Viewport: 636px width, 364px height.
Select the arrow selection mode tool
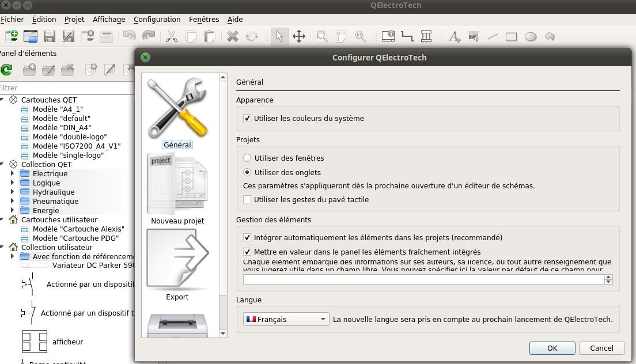[x=279, y=36]
